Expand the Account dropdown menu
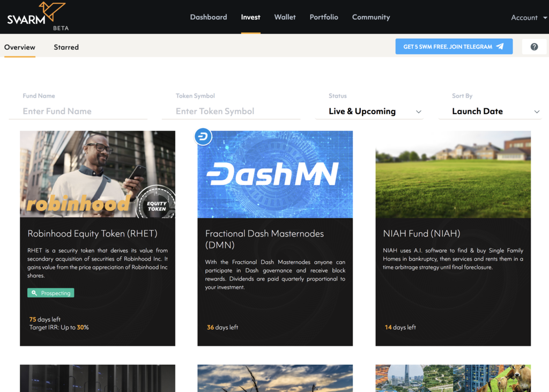Image resolution: width=549 pixels, height=392 pixels. point(529,18)
